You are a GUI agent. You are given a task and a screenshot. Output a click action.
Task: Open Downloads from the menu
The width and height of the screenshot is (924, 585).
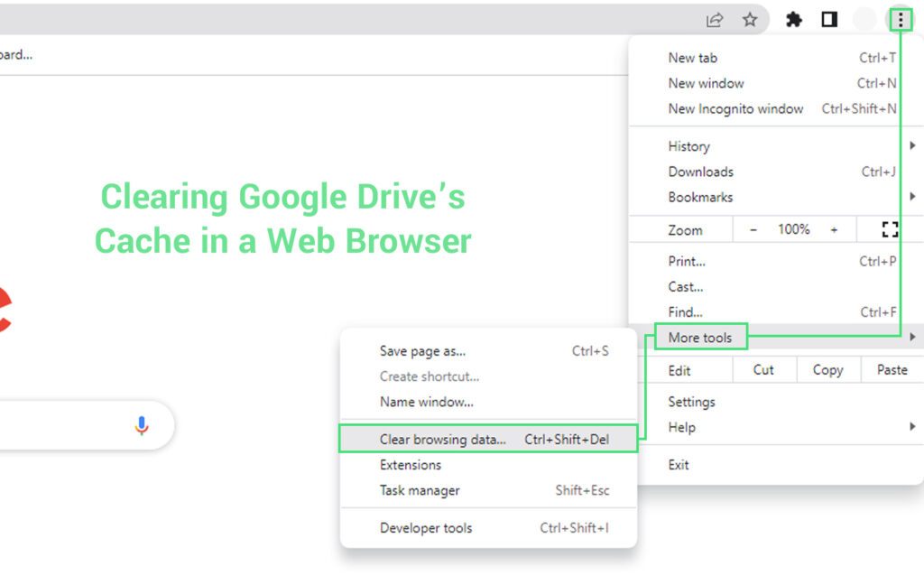point(776,172)
